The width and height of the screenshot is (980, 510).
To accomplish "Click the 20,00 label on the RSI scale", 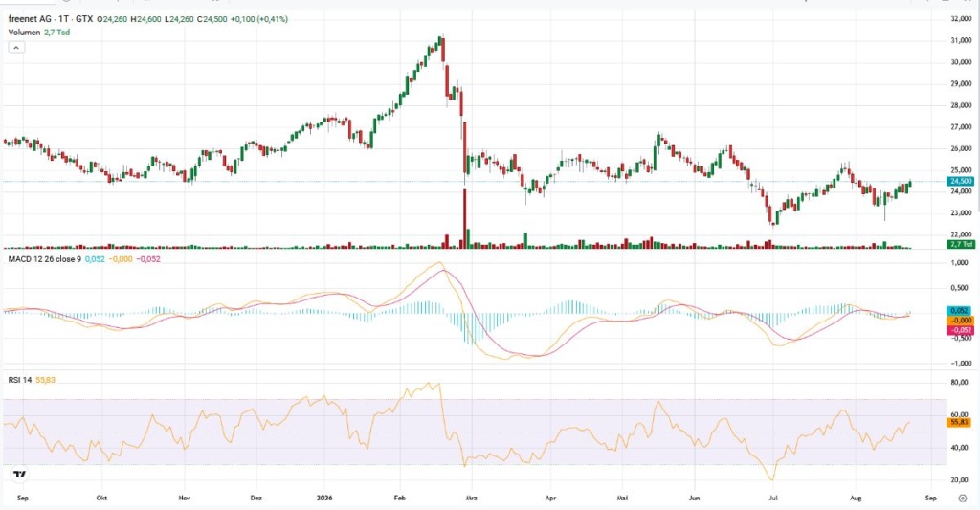I will 959,480.
